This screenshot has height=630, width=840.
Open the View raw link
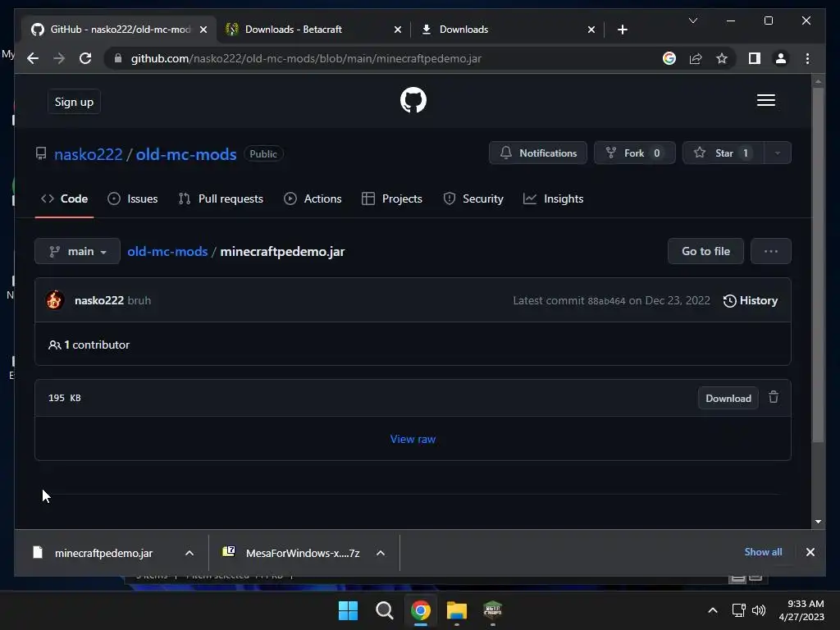click(413, 440)
